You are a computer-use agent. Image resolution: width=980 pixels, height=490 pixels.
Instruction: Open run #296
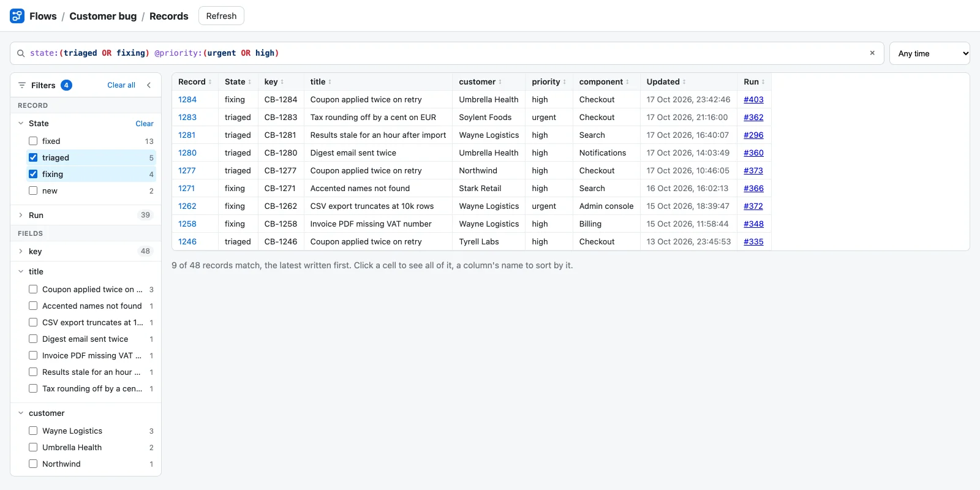point(753,135)
